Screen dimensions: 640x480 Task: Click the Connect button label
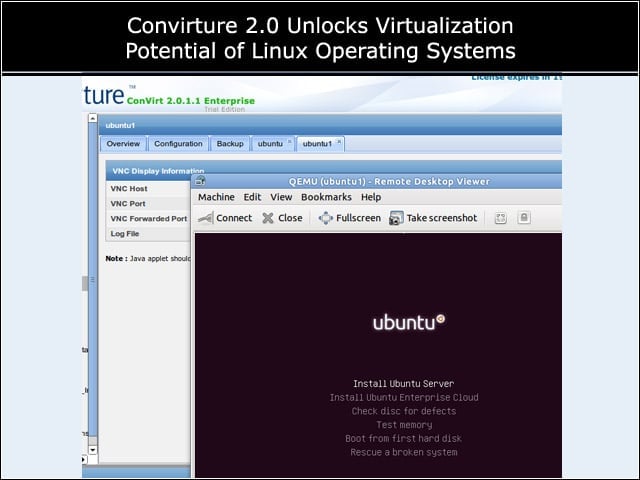234,218
